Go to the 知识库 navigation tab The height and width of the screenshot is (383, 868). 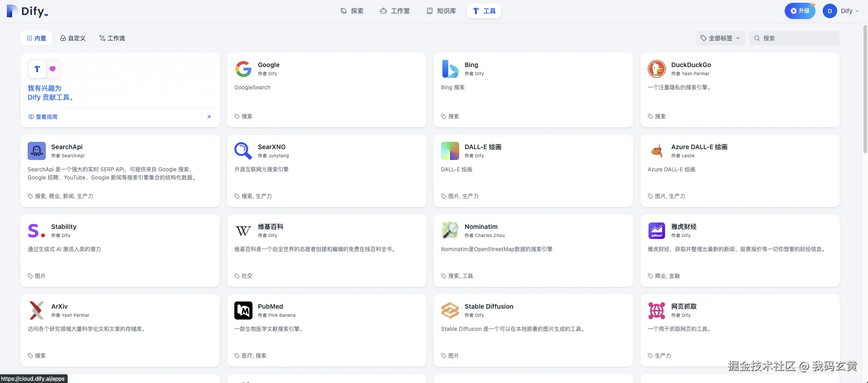[441, 11]
